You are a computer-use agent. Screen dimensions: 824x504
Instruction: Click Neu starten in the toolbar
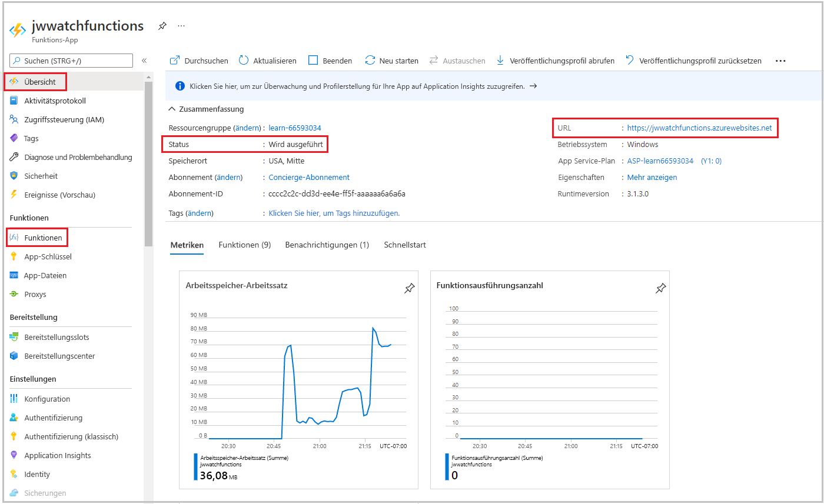point(392,61)
